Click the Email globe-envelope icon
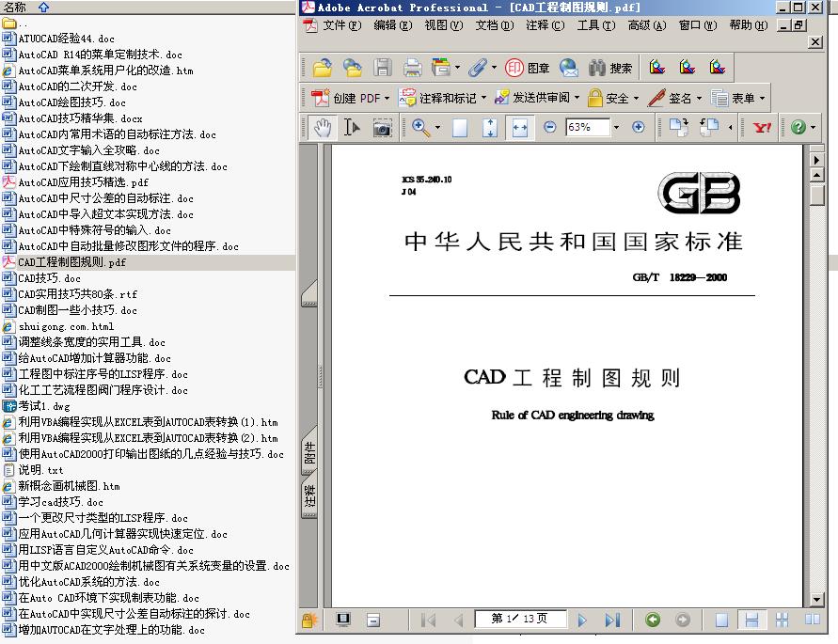 pos(569,68)
